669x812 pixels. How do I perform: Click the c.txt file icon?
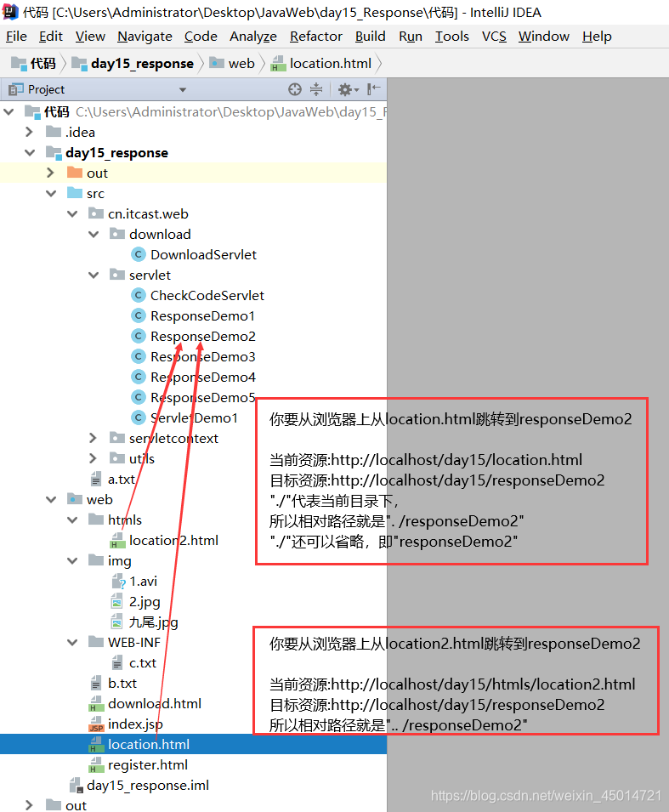tap(117, 663)
